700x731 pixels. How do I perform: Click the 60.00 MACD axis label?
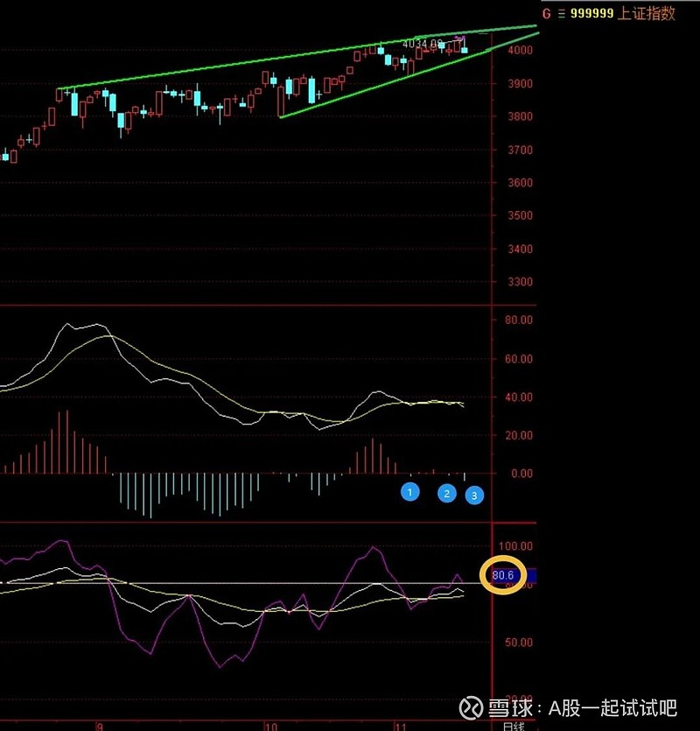point(518,359)
